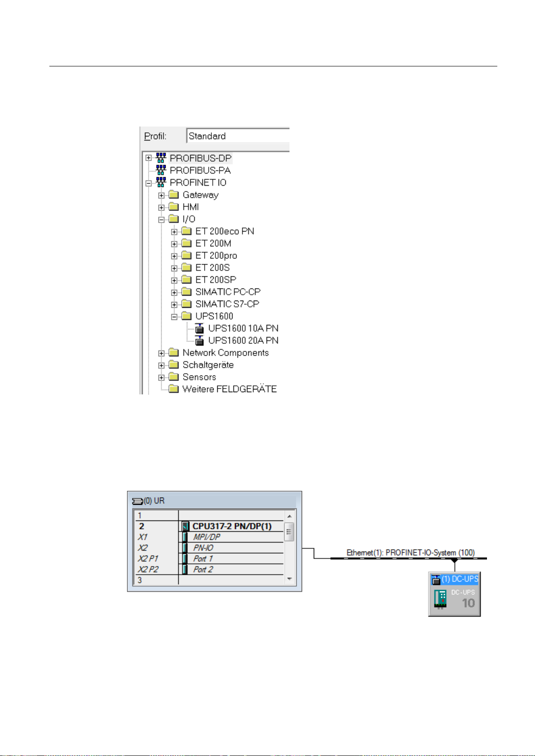
Task: Click the Network Components folder icon
Action: click(174, 353)
